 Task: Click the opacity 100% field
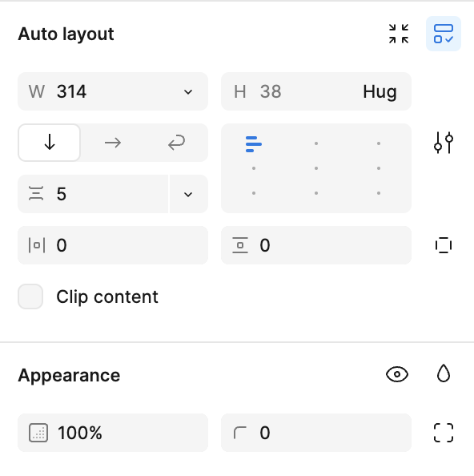pyautogui.click(x=113, y=433)
